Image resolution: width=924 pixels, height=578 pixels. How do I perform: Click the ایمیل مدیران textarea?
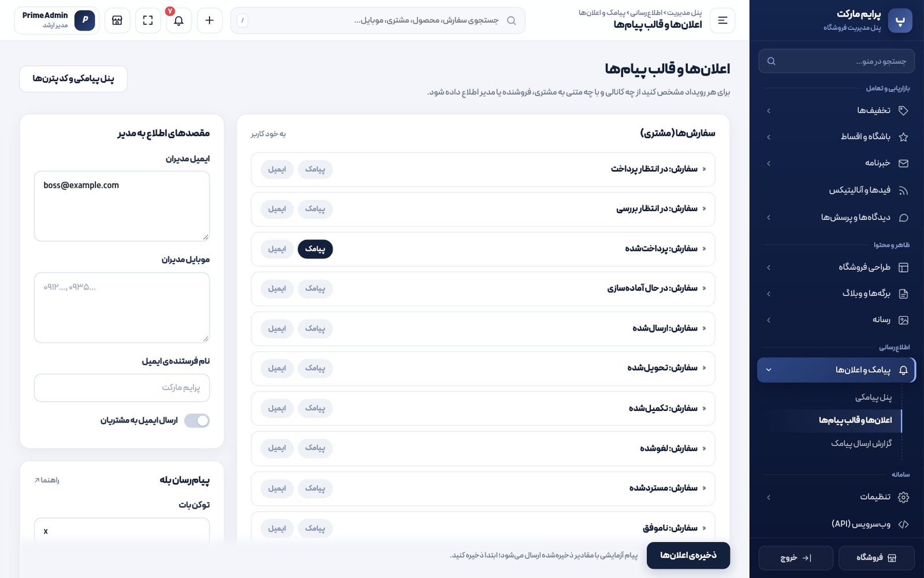click(122, 206)
